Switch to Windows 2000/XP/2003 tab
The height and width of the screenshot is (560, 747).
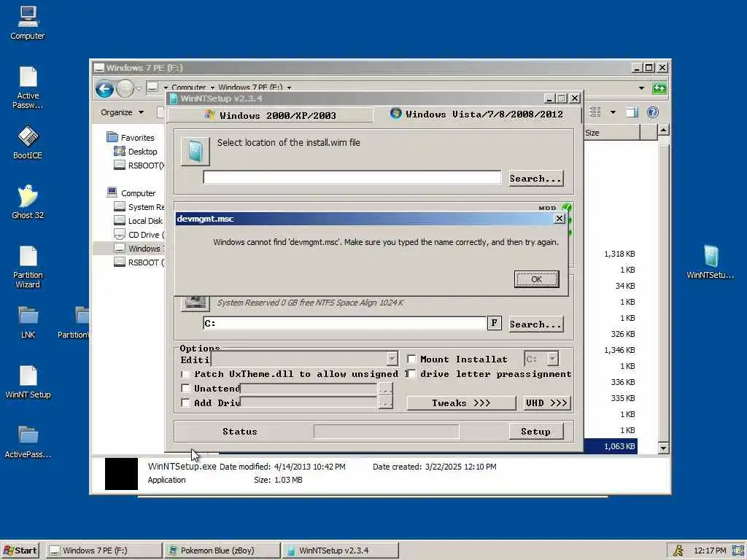(x=270, y=115)
